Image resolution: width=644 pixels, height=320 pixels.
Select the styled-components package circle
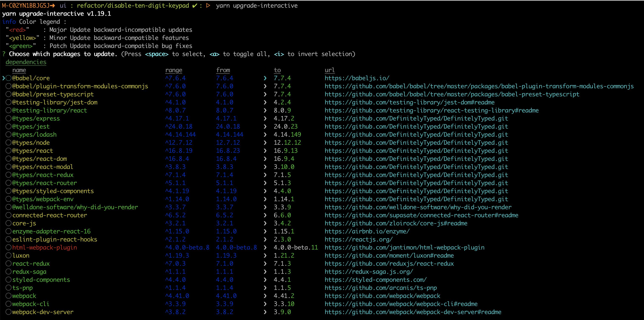point(8,280)
